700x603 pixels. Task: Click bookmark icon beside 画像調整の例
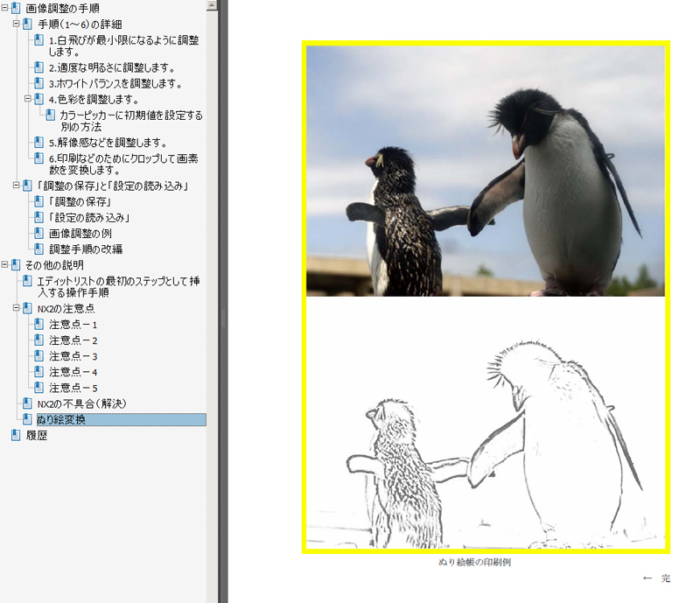[x=38, y=234]
